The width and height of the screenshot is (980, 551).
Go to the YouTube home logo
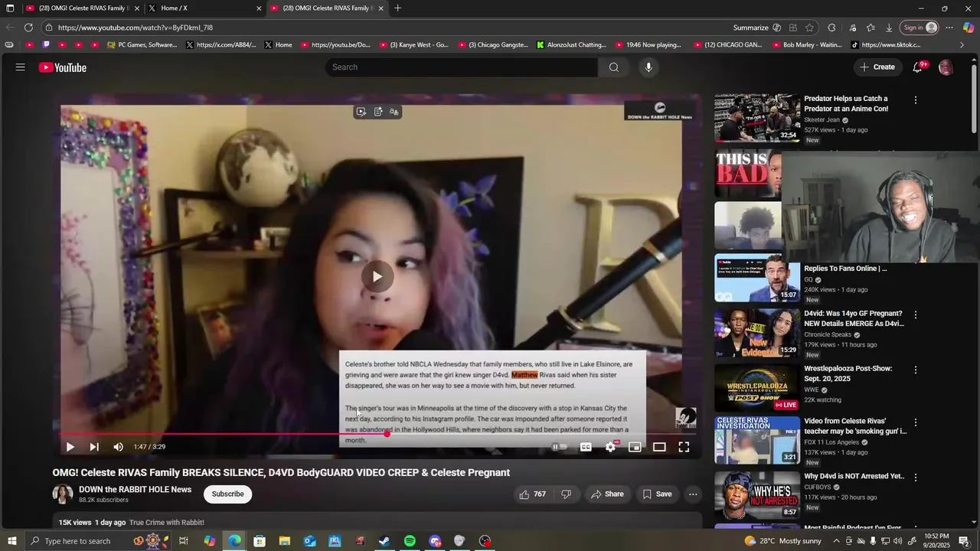click(x=63, y=67)
